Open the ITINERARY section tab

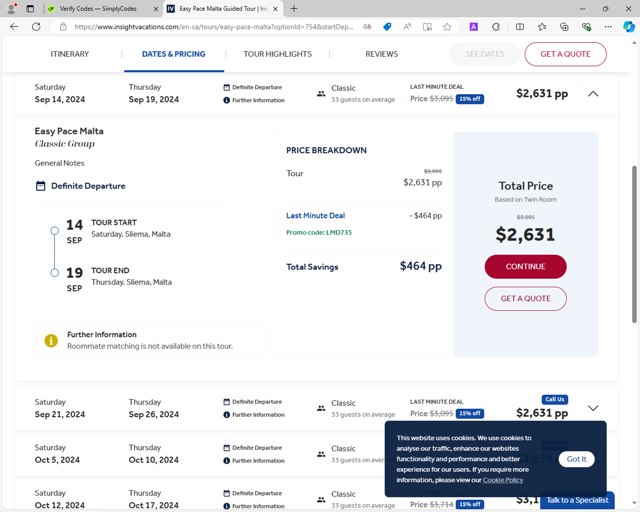pos(70,54)
